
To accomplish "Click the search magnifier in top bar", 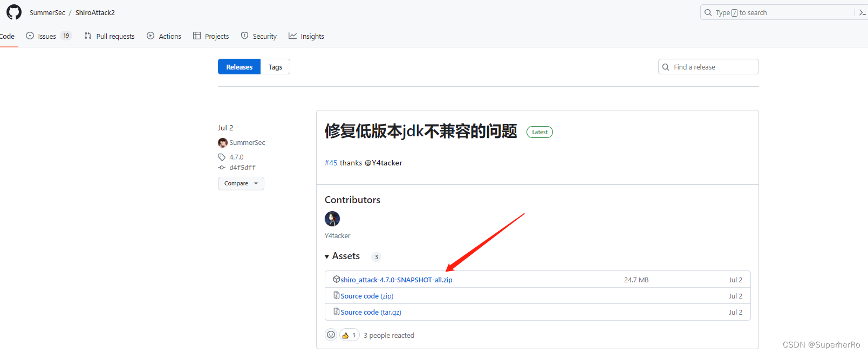I will pos(708,12).
